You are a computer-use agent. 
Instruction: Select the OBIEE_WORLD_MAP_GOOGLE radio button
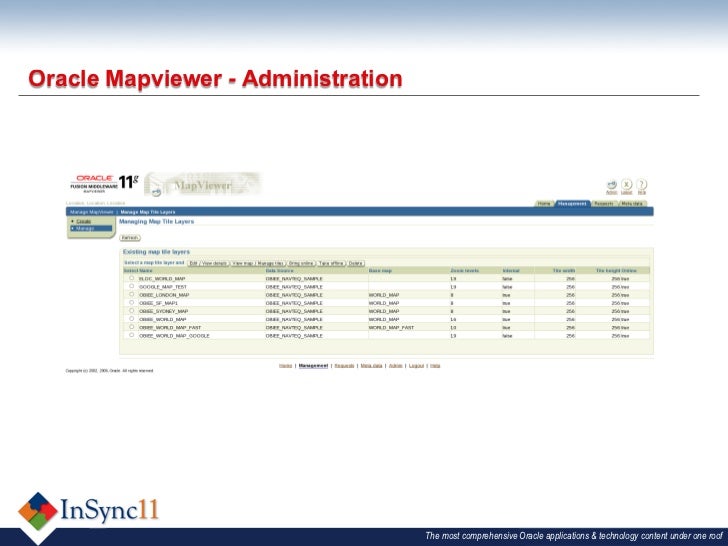click(x=131, y=335)
